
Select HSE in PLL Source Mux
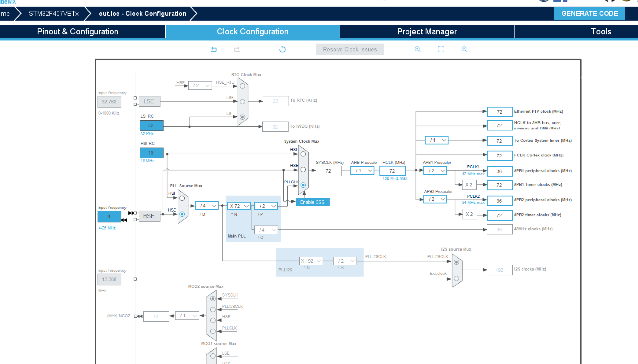[182, 214]
